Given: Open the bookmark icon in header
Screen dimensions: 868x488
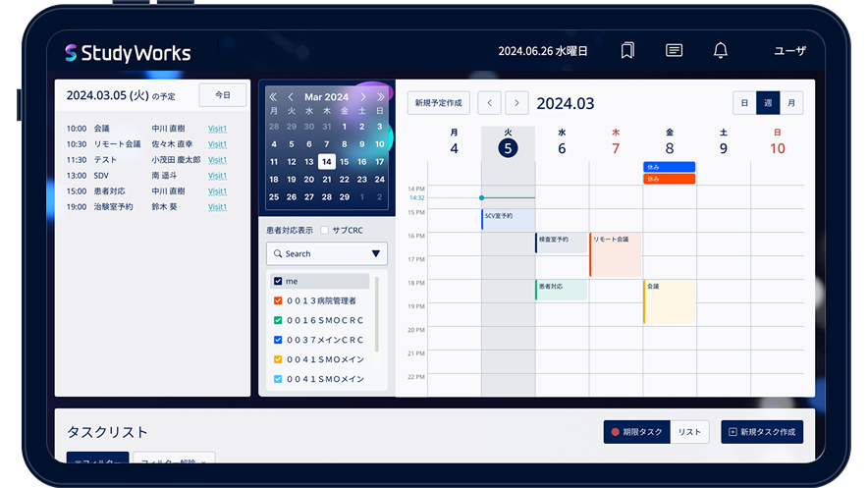Looking at the screenshot, I should 627,50.
